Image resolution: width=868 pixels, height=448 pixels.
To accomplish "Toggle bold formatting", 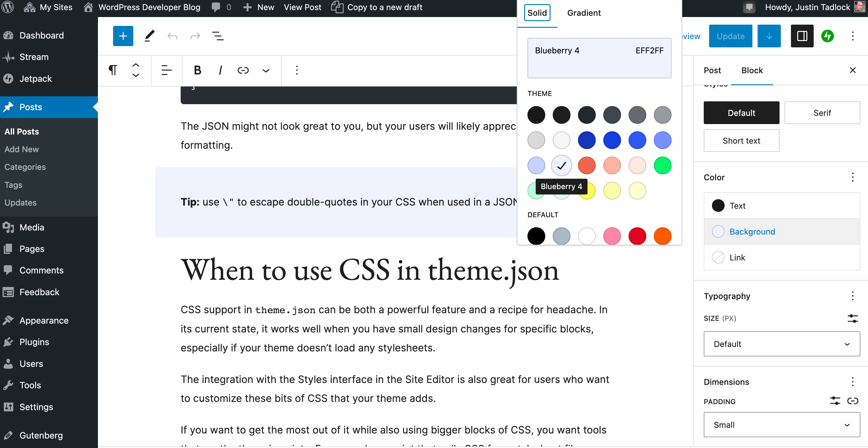I will tap(197, 70).
